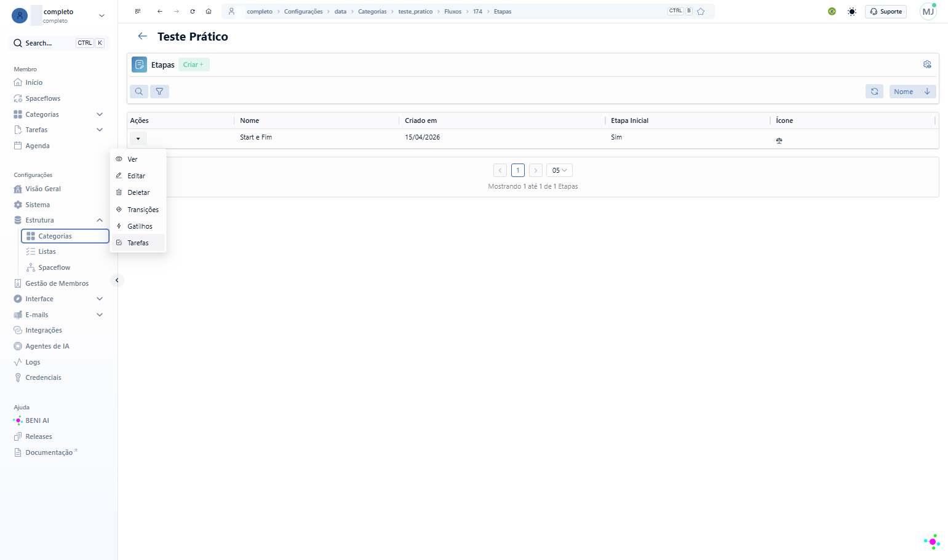
Task: Click the Criar + button
Action: point(194,65)
